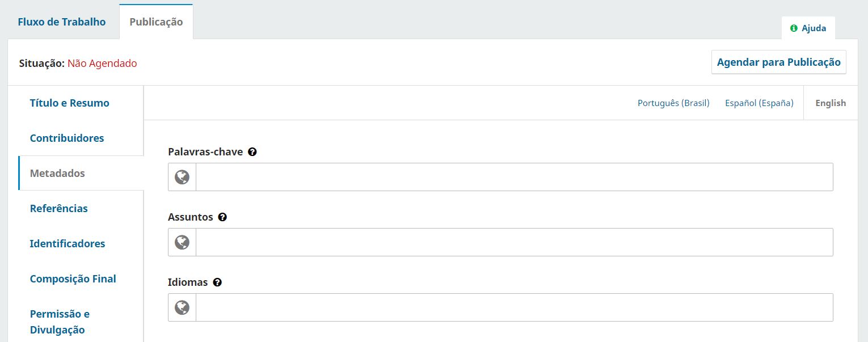Image resolution: width=868 pixels, height=342 pixels.
Task: Click the globe icon in Palavras-chave field
Action: (x=182, y=177)
